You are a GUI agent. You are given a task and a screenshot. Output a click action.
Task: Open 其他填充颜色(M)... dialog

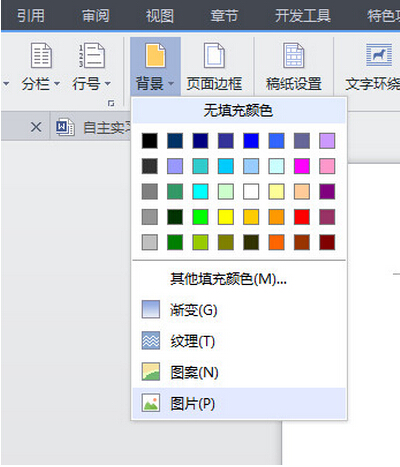coord(239,279)
